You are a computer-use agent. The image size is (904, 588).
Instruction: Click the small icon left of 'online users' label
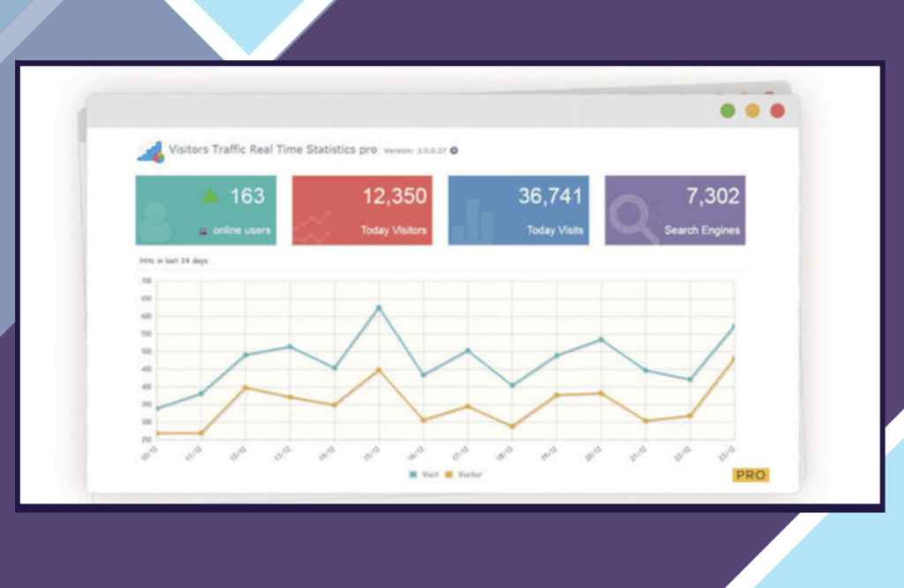tap(204, 231)
